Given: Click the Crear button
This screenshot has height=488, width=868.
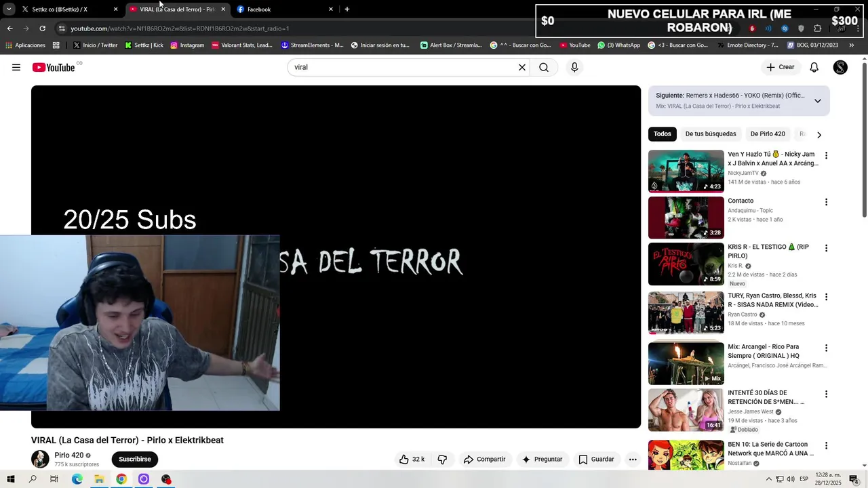Looking at the screenshot, I should (x=781, y=67).
